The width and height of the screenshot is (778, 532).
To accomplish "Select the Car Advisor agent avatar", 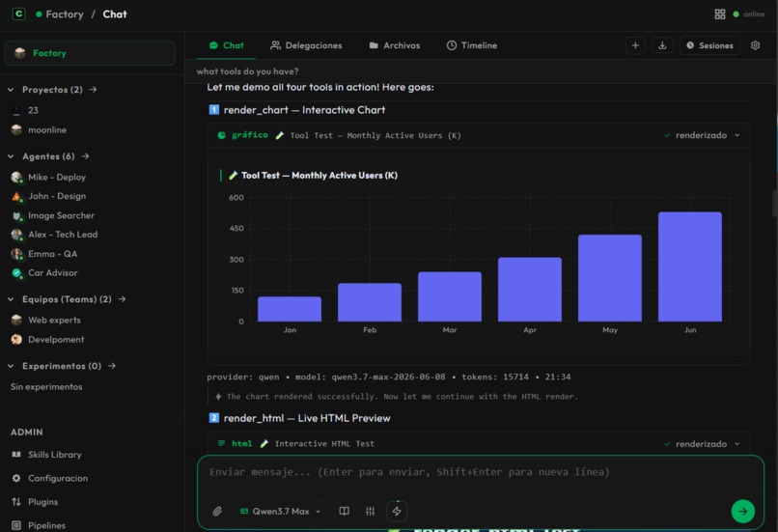I will [16, 273].
